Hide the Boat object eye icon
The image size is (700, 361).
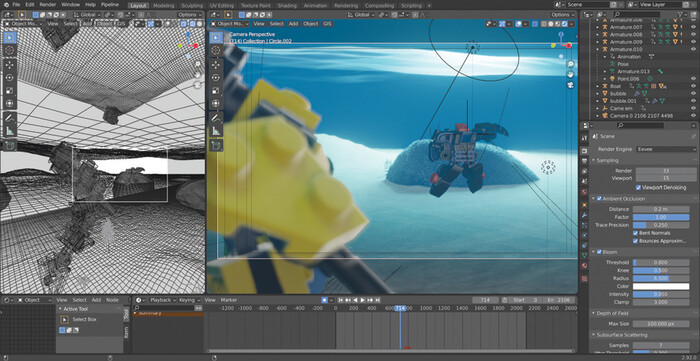coord(693,86)
